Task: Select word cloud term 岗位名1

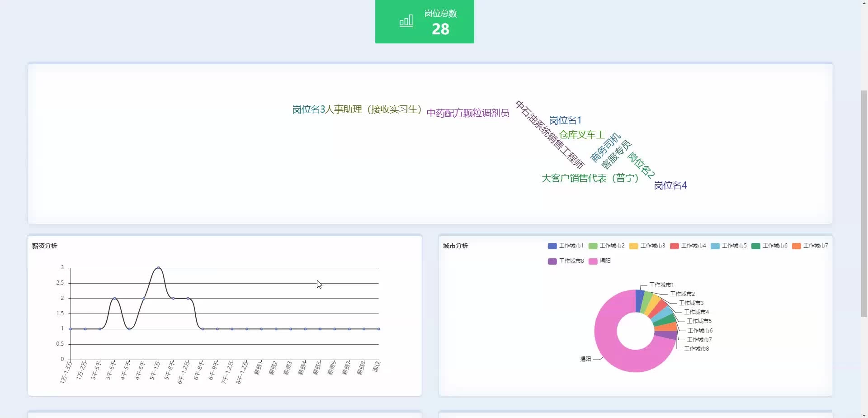Action: 565,120
